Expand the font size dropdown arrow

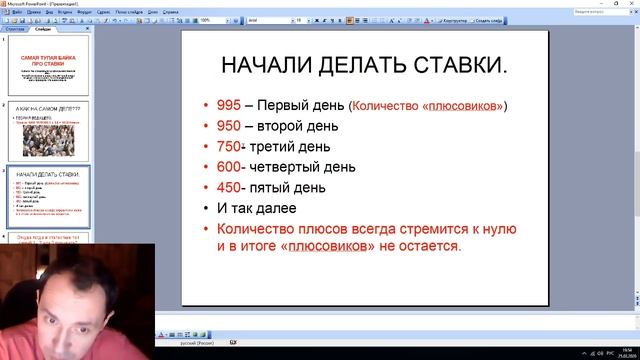point(309,20)
